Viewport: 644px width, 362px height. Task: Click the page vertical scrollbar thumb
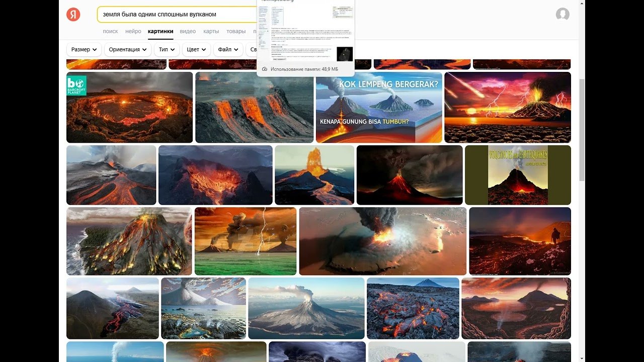pyautogui.click(x=582, y=130)
